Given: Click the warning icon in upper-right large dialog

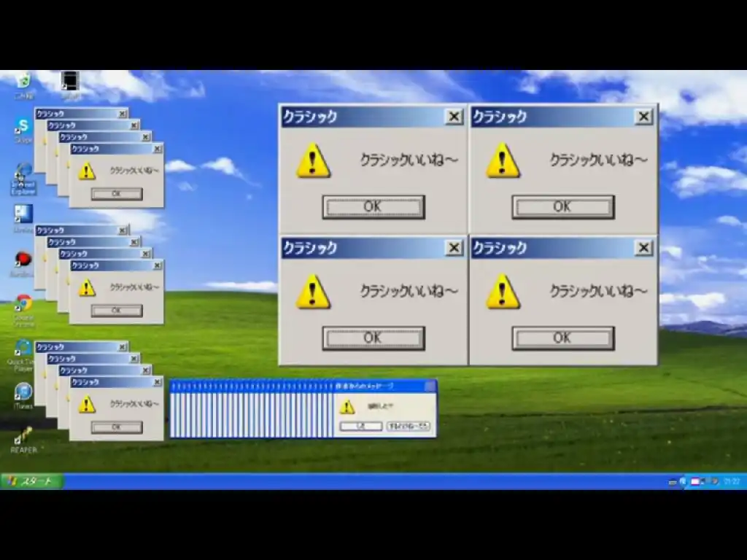Looking at the screenshot, I should click(x=502, y=160).
